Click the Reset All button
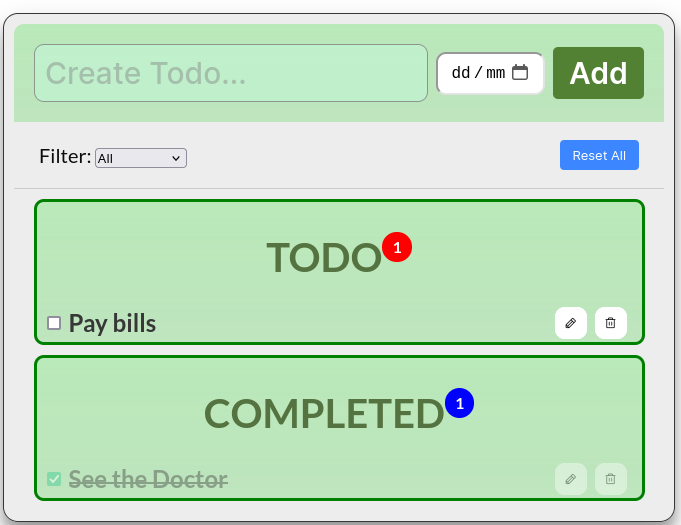This screenshot has width=681, height=525. pyautogui.click(x=599, y=155)
